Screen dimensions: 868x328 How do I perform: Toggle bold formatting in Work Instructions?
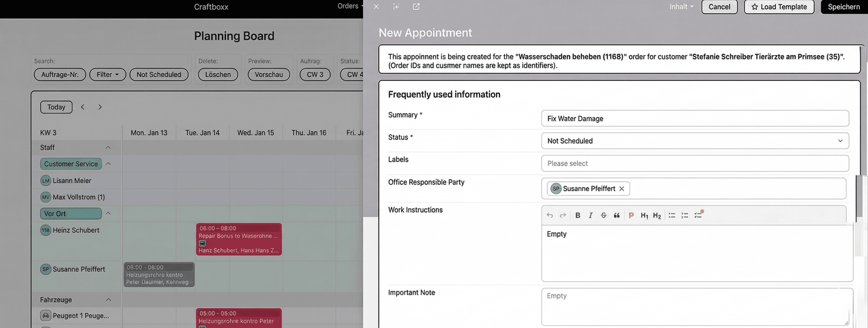pyautogui.click(x=578, y=216)
